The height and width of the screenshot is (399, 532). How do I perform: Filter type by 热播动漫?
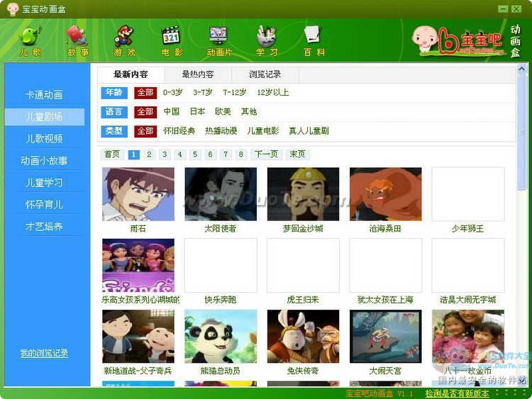pos(221,131)
